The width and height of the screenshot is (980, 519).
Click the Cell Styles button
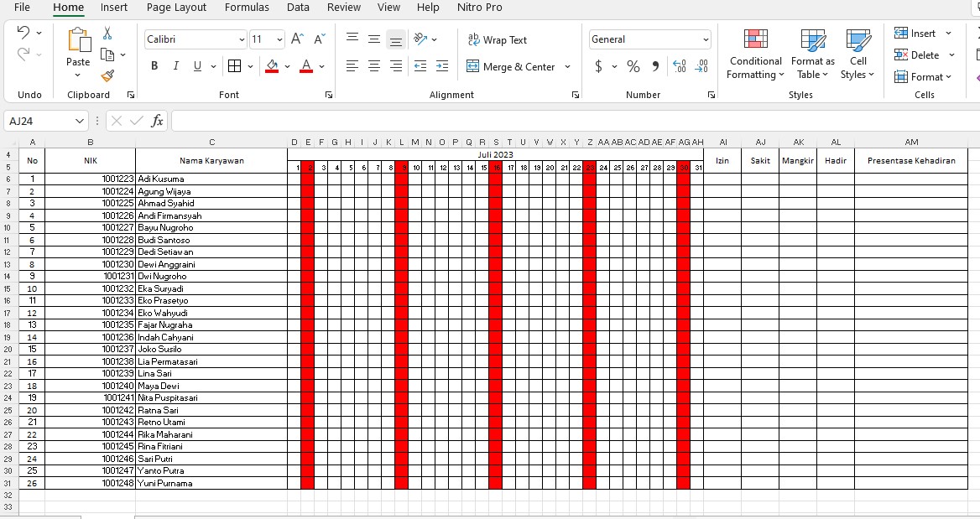(857, 54)
